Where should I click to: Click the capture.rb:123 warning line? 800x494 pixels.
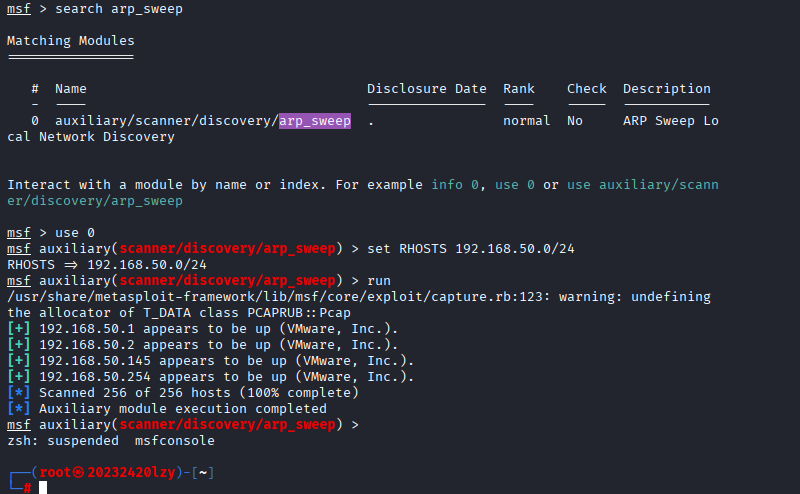[359, 297]
